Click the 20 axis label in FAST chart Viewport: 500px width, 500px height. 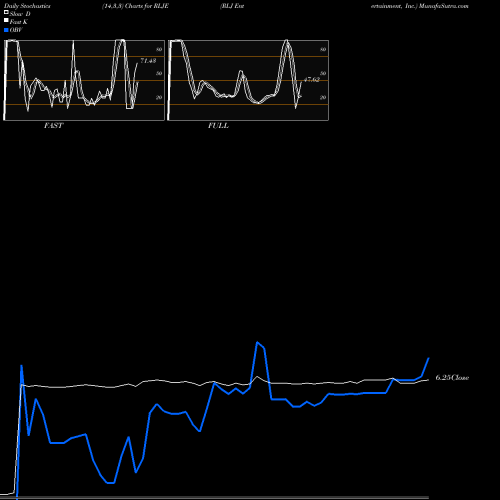point(159,97)
